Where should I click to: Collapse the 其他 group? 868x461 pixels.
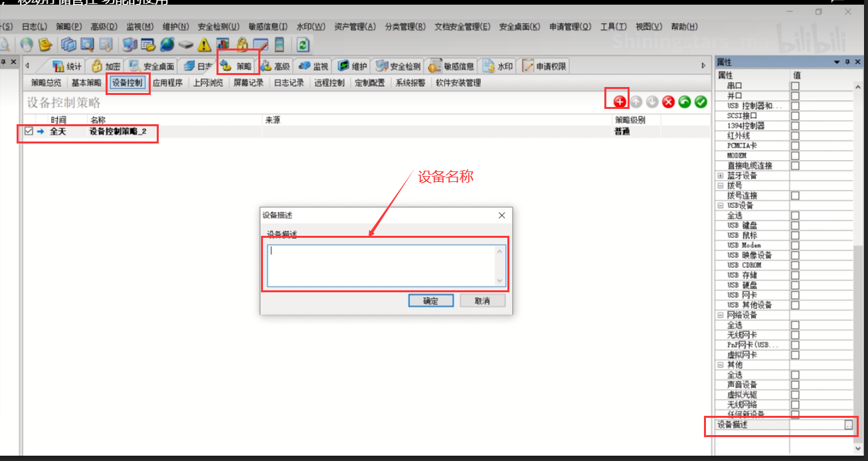[721, 365]
